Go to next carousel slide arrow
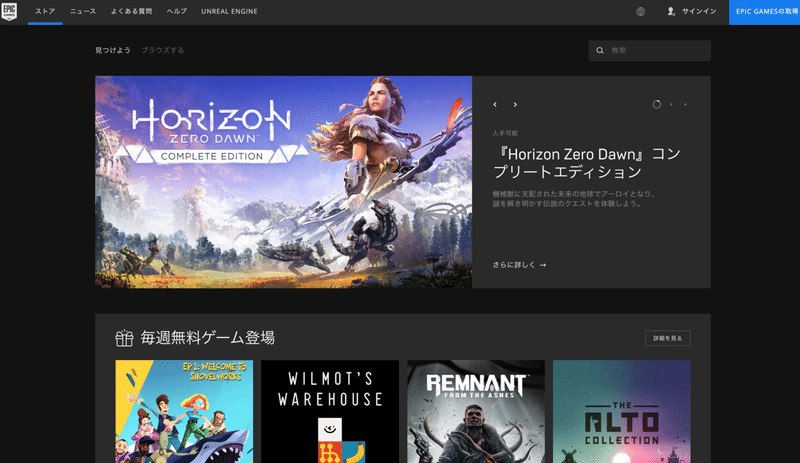 (515, 104)
